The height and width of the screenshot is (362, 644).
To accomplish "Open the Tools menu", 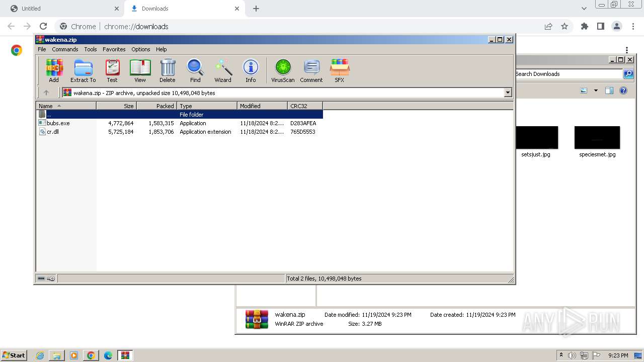I will (x=91, y=49).
